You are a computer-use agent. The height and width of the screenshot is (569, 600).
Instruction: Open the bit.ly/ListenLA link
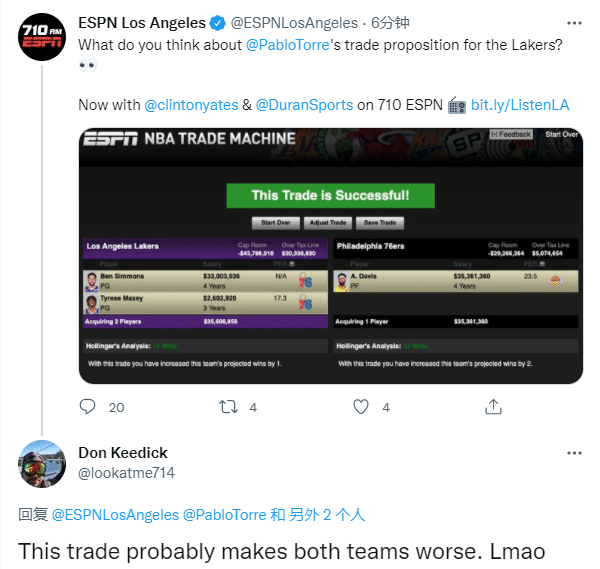click(x=520, y=105)
